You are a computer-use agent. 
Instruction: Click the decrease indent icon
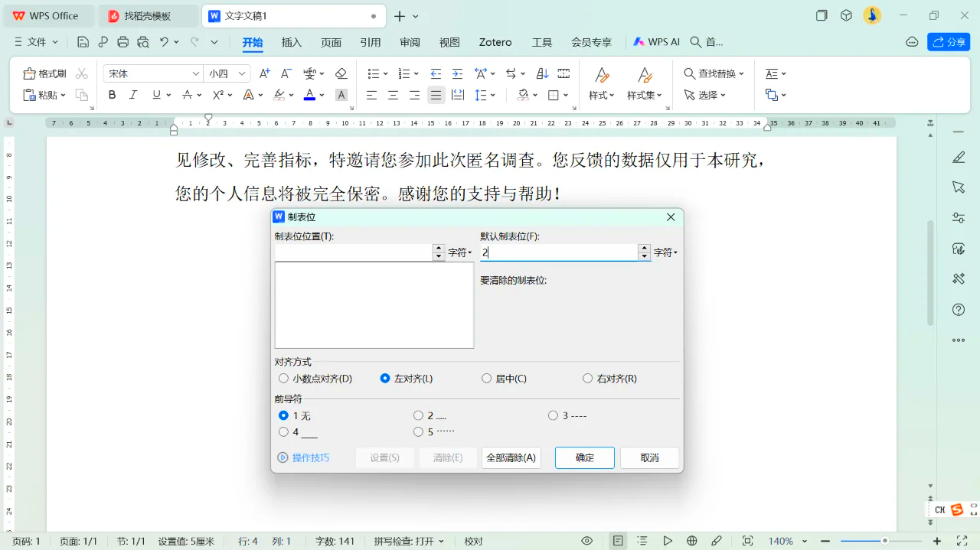point(436,73)
